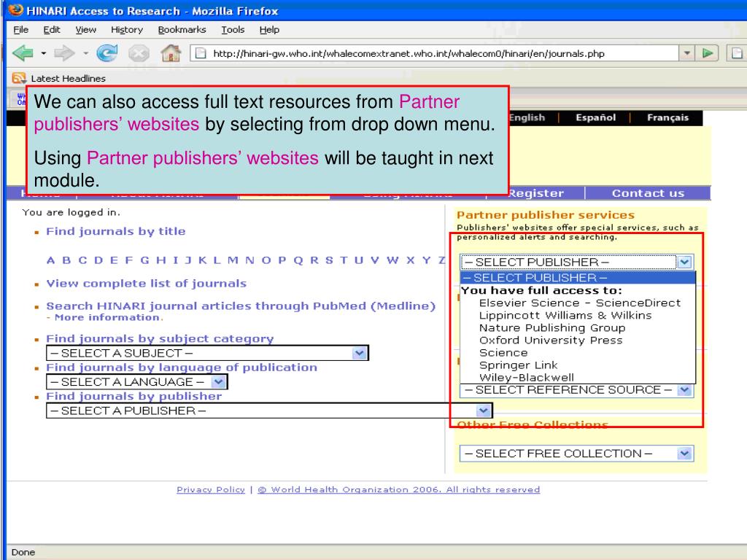Expand the address bar URL history dropdown
The image size is (747, 560).
[686, 52]
